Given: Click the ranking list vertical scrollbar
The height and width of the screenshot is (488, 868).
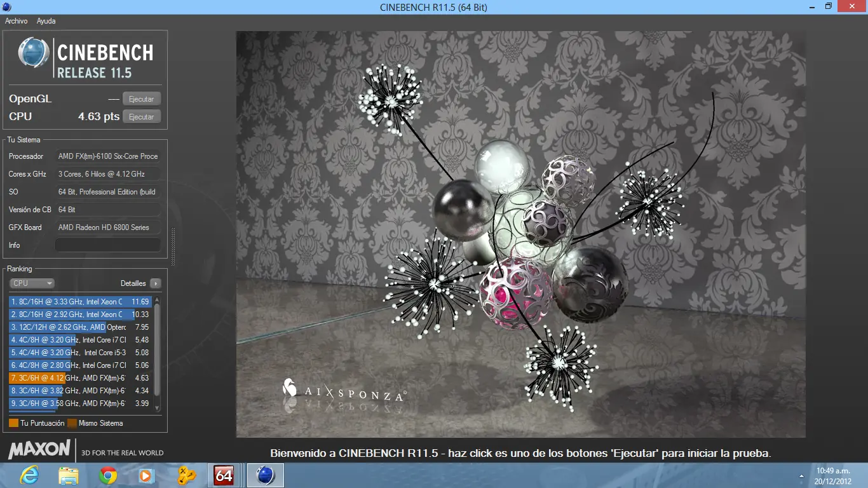Looking at the screenshot, I should (158, 353).
